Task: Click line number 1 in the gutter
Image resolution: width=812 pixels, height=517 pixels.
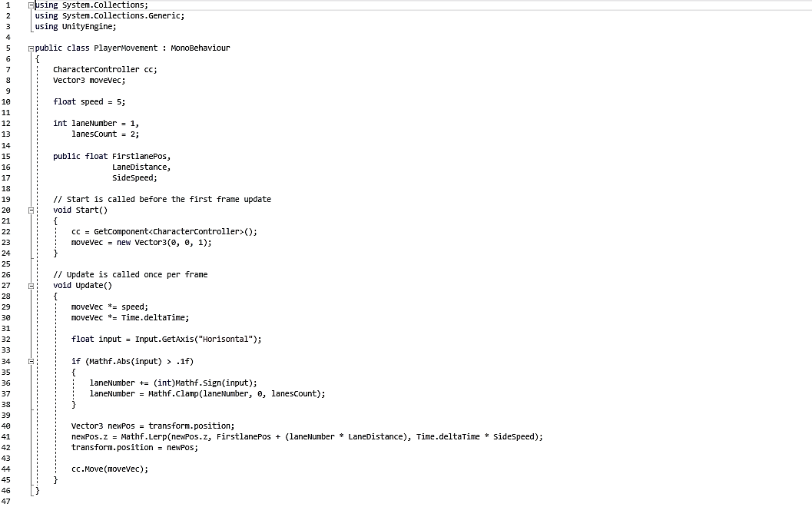Action: pos(8,5)
